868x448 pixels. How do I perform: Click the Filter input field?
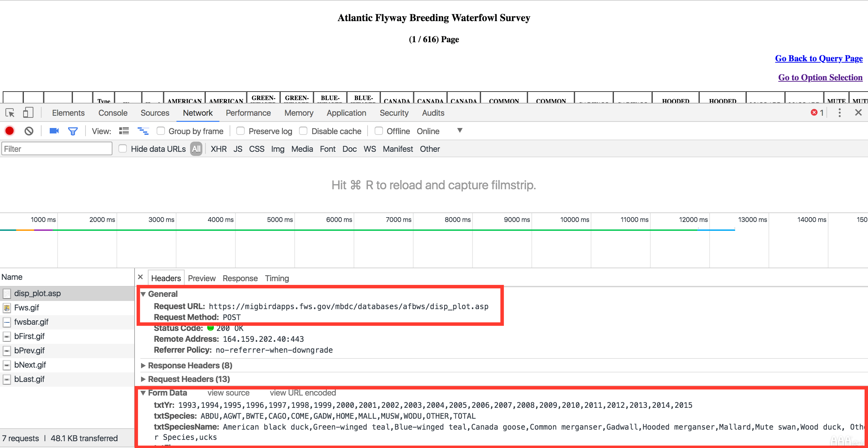tap(57, 149)
